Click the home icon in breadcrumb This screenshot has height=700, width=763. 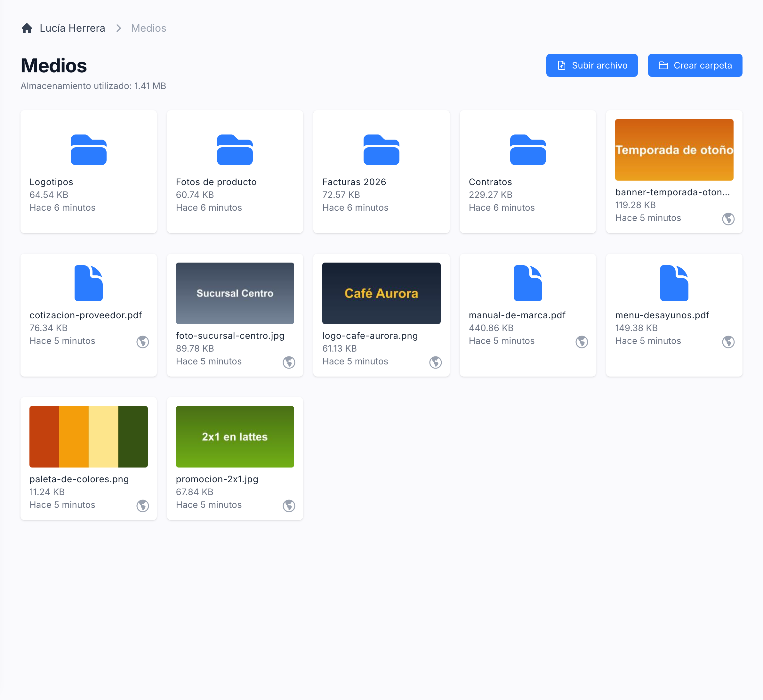(27, 28)
